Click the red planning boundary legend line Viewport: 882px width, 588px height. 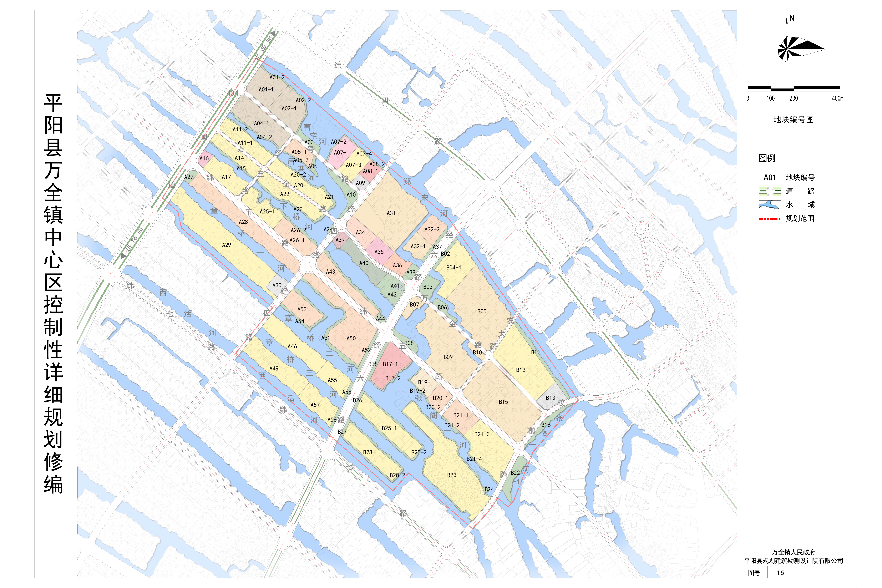pyautogui.click(x=770, y=218)
